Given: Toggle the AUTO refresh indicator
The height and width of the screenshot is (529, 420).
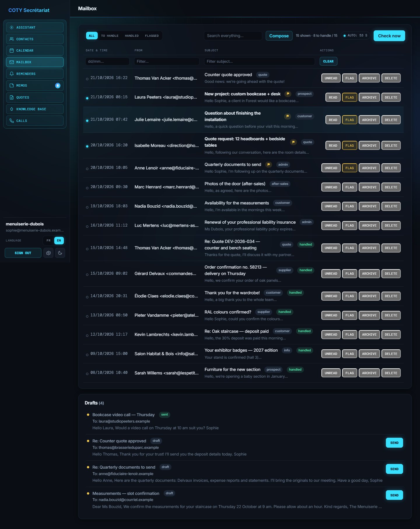Looking at the screenshot, I should click(355, 36).
